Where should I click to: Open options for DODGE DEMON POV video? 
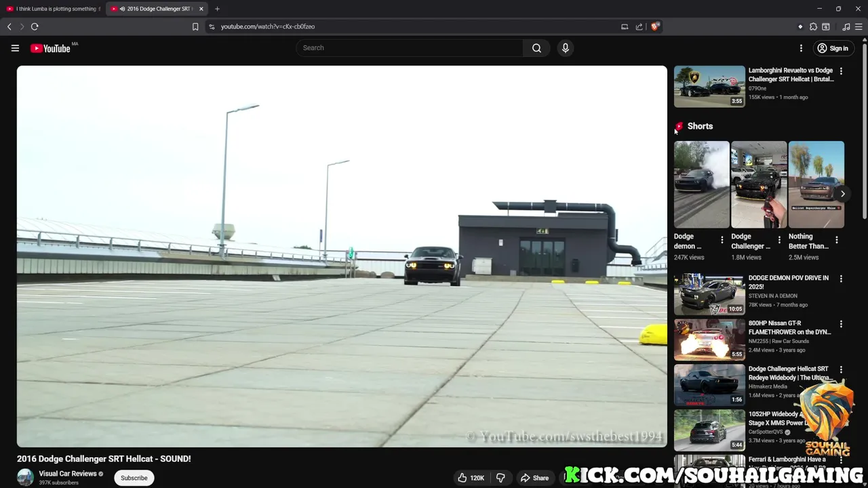pyautogui.click(x=841, y=279)
